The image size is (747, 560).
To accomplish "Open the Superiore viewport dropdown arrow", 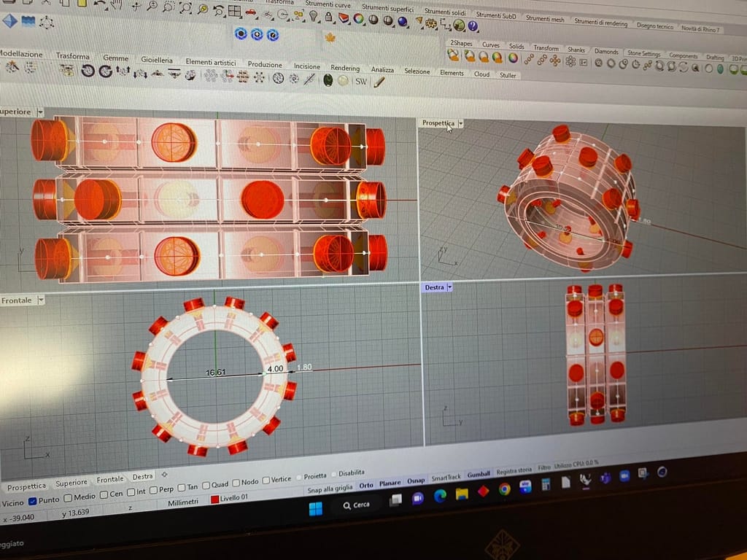I will click(41, 112).
